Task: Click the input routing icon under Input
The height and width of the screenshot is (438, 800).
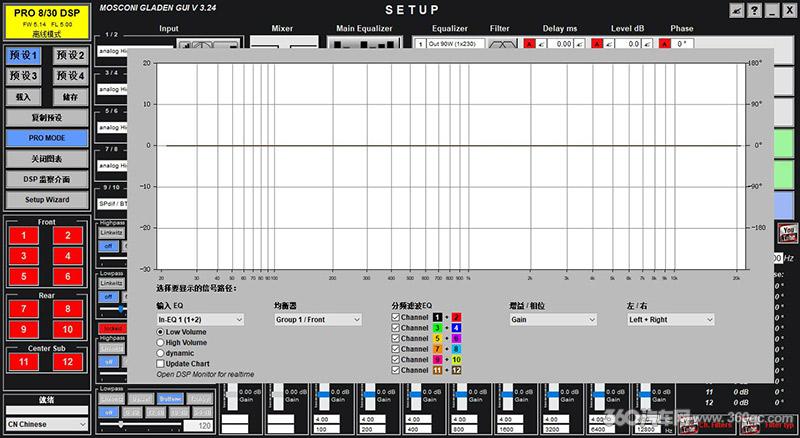Action: pyautogui.click(x=208, y=44)
